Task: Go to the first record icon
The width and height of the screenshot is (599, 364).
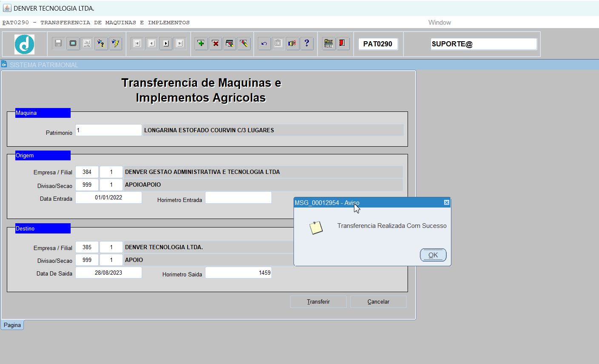Action: pos(137,43)
